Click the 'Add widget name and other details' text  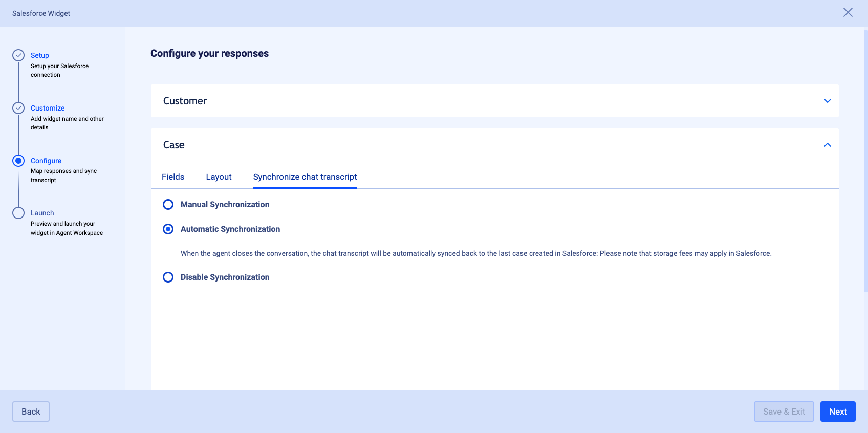coord(67,123)
